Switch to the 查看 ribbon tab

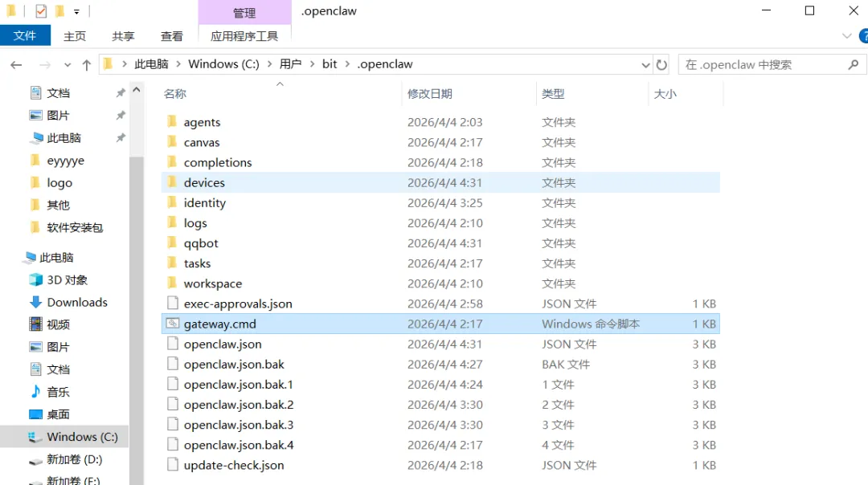click(x=172, y=36)
